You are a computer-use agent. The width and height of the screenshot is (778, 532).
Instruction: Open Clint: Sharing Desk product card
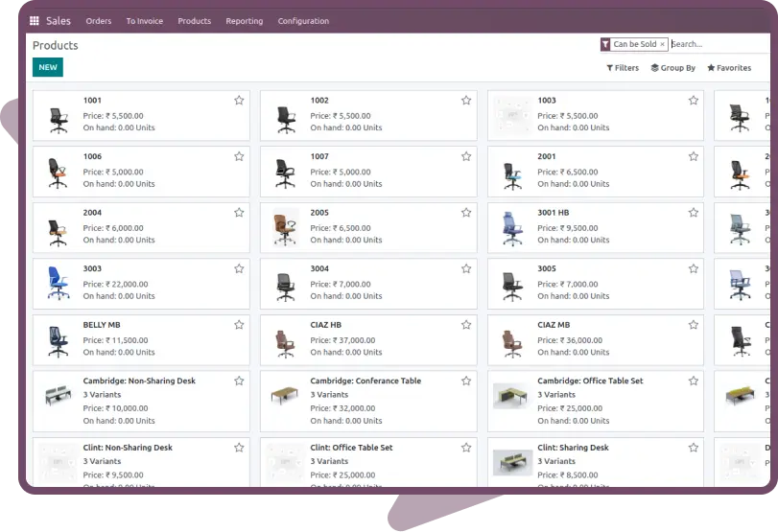coord(595,460)
